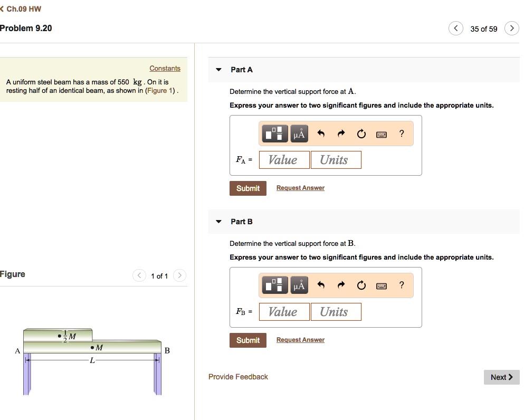
Task: Click the Value field for F_A
Action: tap(284, 159)
